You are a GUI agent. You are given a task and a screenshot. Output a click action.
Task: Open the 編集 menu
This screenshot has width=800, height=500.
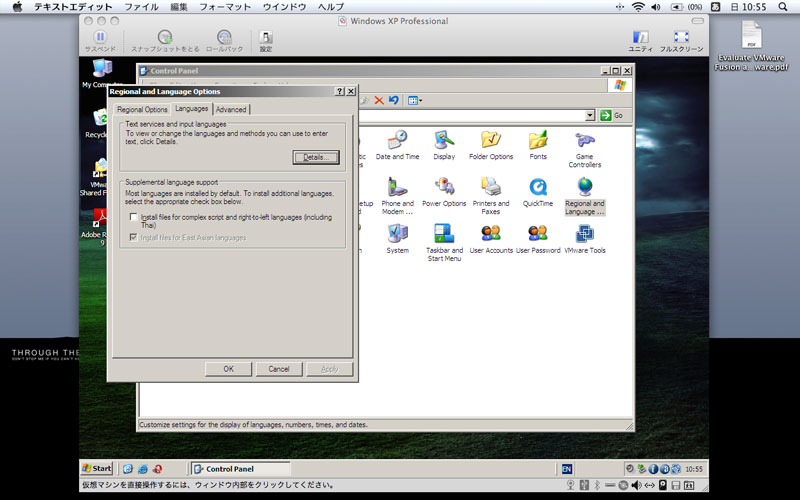pyautogui.click(x=179, y=7)
